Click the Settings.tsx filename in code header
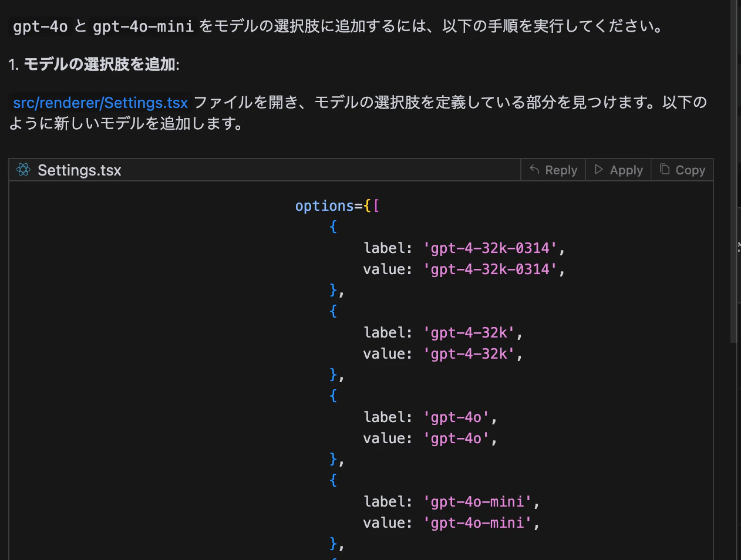Screen dimensions: 741x560 (x=79, y=170)
